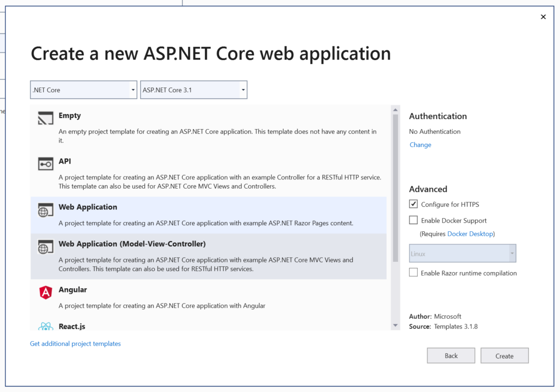Viewport: 560px width, 392px height.
Task: Enable Razor runtime compilation checkbox
Action: 413,272
